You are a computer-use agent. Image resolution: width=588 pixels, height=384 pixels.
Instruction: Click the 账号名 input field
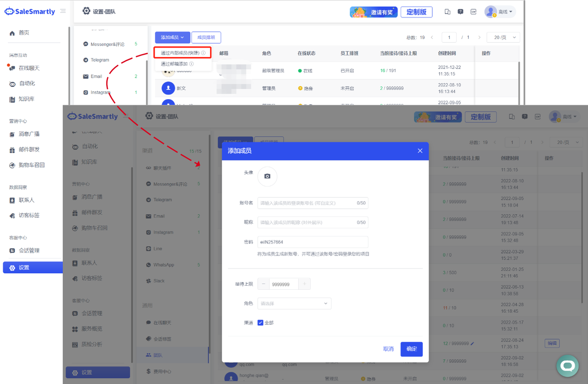(313, 203)
